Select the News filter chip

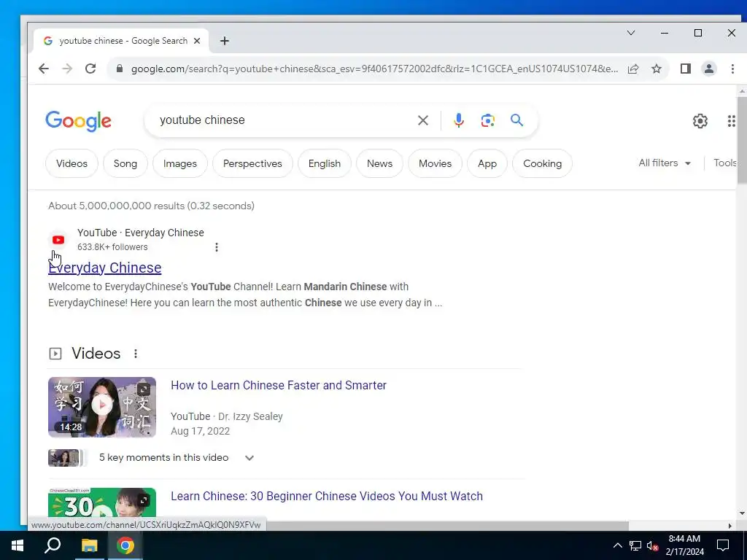379,163
